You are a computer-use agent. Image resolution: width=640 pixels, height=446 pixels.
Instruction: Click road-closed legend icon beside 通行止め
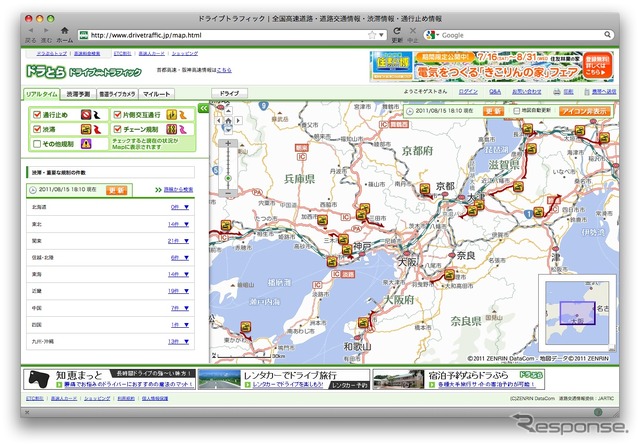86,115
